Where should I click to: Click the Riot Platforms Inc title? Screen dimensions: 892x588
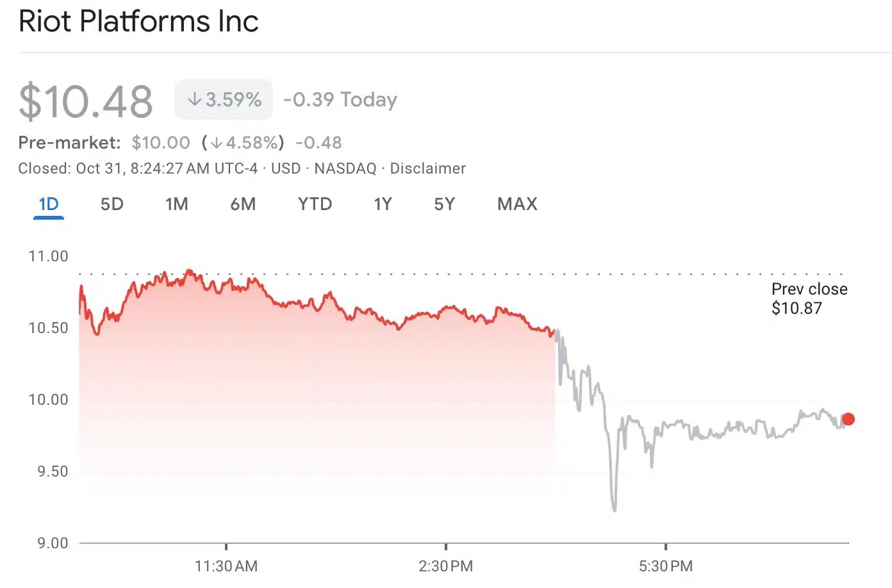[138, 21]
